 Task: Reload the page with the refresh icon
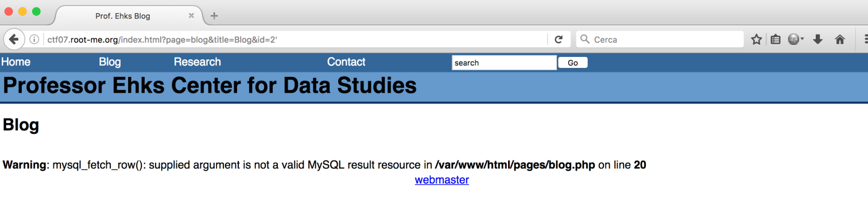(559, 39)
